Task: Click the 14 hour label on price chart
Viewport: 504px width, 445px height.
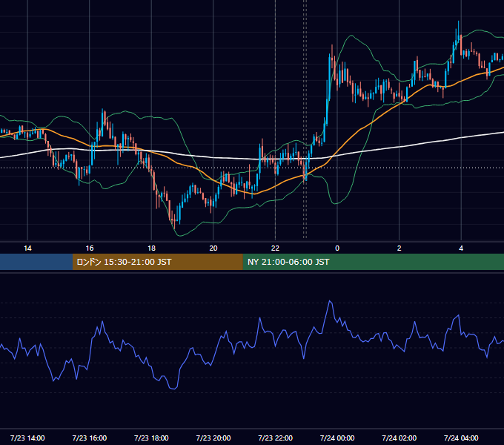Action: coord(27,248)
